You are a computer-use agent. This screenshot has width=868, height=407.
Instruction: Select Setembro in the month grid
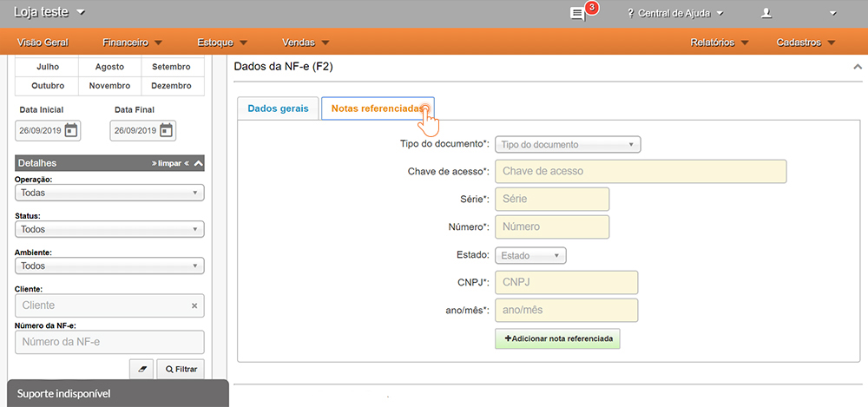click(x=171, y=67)
